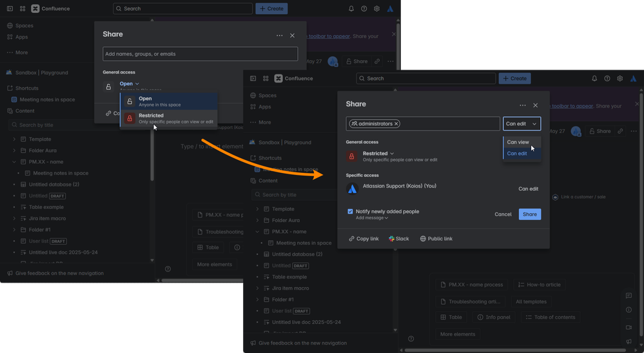Expand Folder Aura in back window

coord(14,150)
